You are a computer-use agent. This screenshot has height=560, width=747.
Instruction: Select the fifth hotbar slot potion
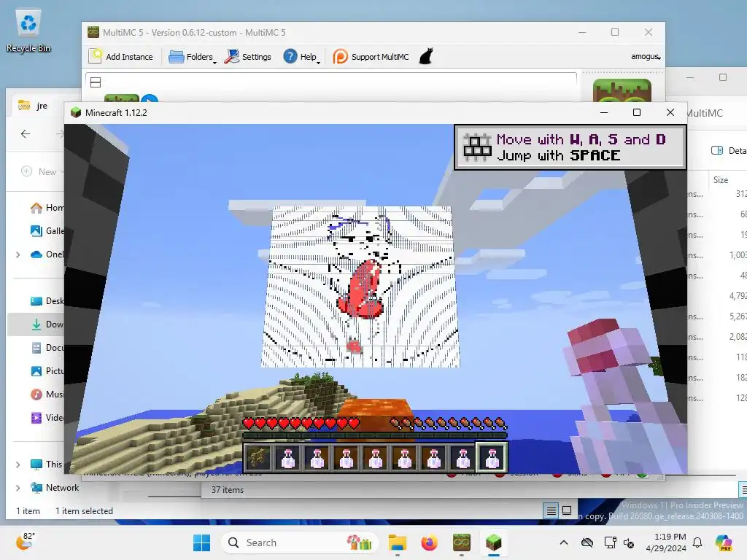(x=376, y=458)
